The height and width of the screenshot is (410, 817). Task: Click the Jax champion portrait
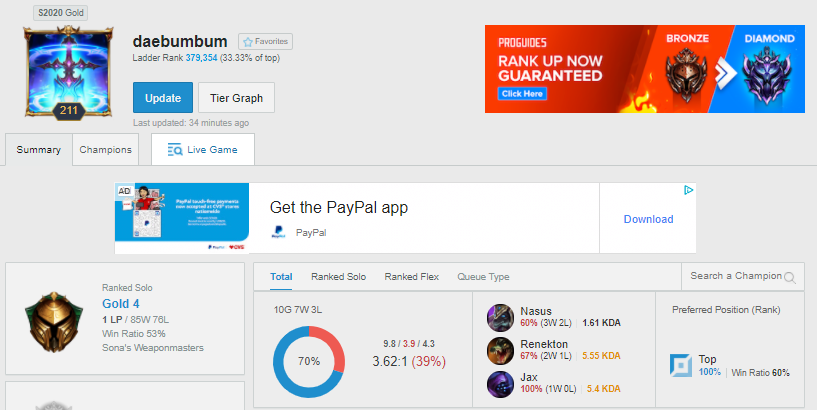pos(500,384)
